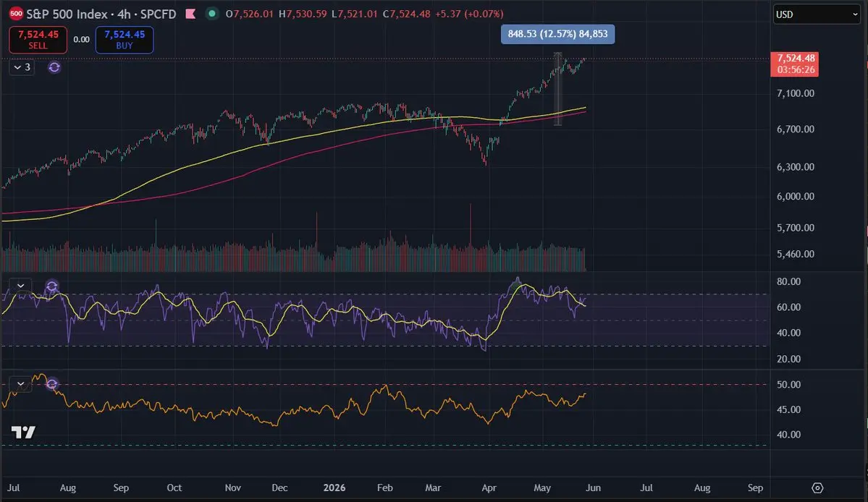
Task: Click the Dec time axis label
Action: (x=279, y=488)
